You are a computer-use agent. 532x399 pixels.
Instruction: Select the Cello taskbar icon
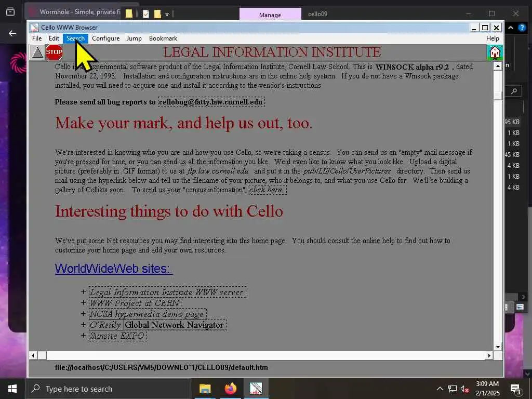(x=256, y=389)
